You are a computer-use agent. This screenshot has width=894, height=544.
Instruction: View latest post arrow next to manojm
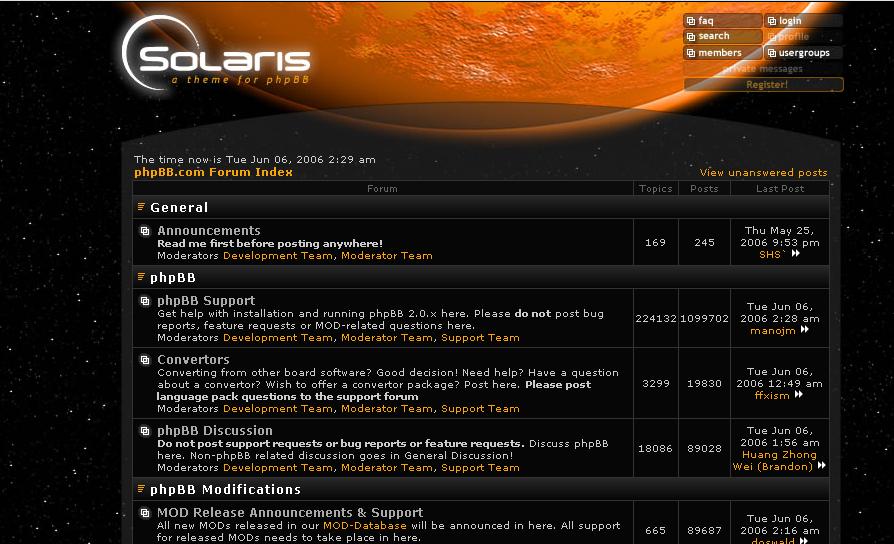[804, 330]
